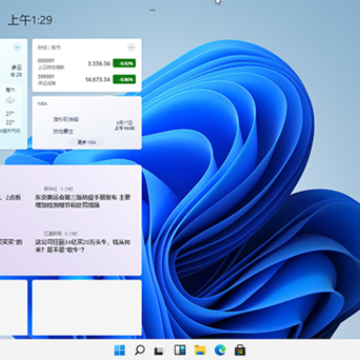Click the 3,556.56 index value
The width and height of the screenshot is (360, 360).
[99, 63]
